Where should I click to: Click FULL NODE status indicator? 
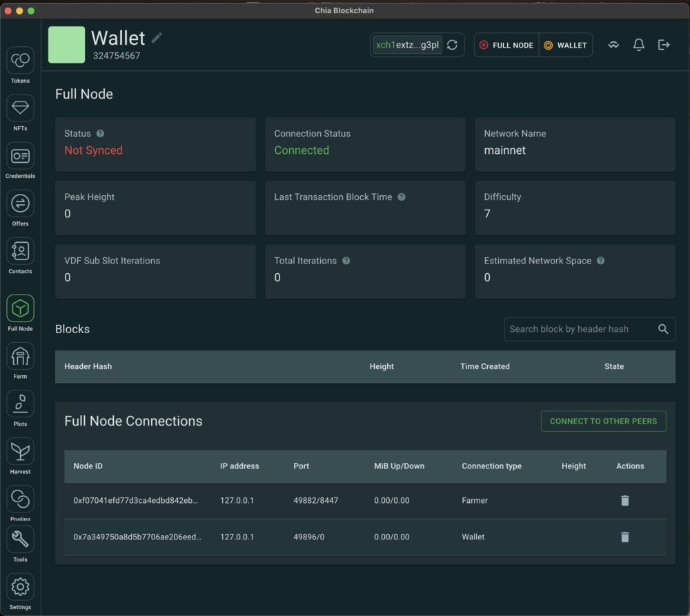tap(506, 45)
